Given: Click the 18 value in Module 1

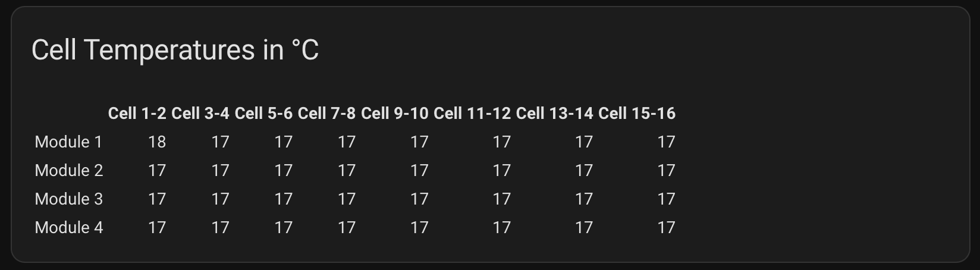Looking at the screenshot, I should 157,142.
